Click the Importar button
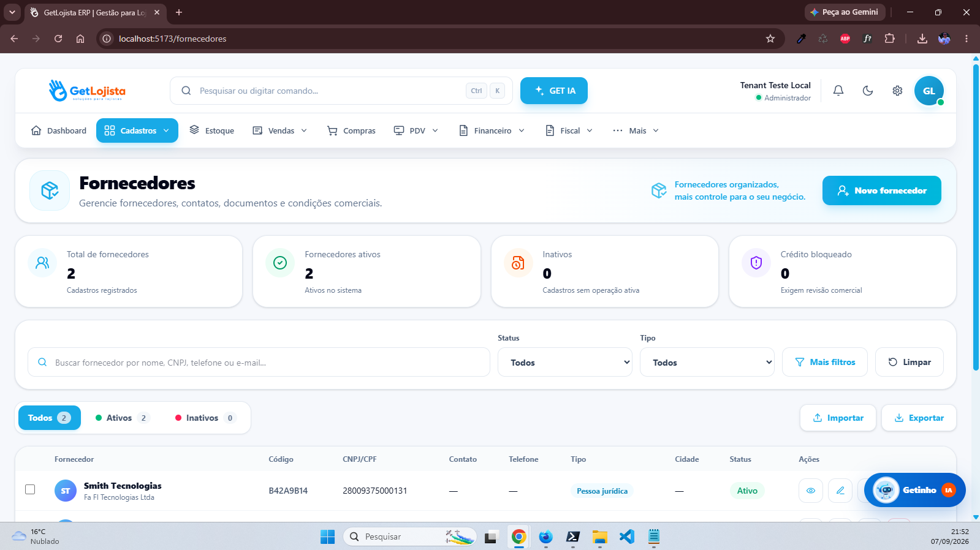The image size is (980, 550). [838, 418]
